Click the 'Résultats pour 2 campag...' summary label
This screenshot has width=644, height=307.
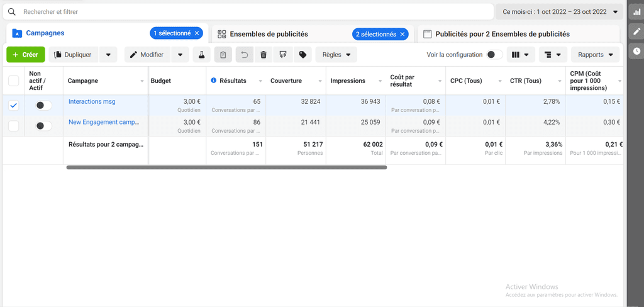click(106, 144)
